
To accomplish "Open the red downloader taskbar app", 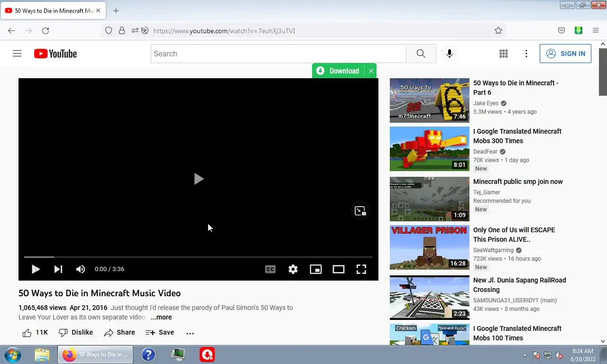I will tap(207, 355).
